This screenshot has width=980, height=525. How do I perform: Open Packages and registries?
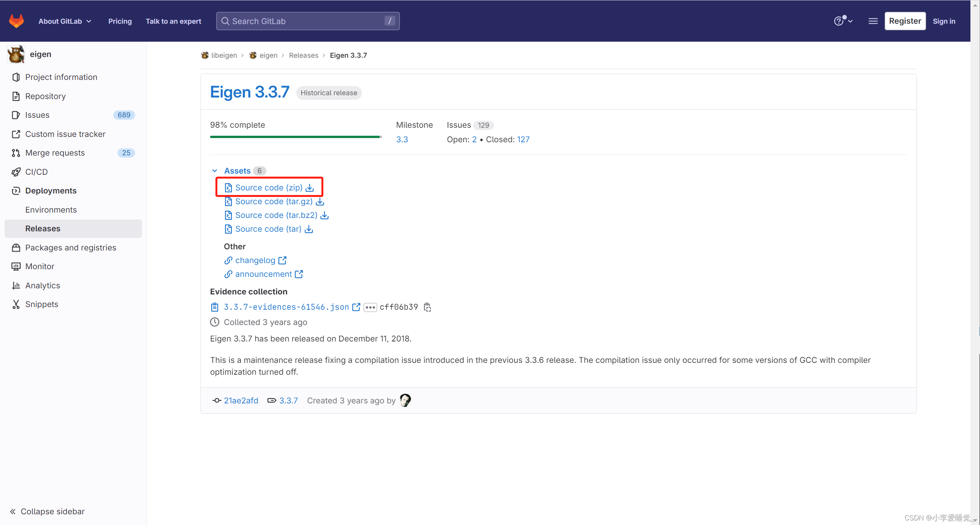(70, 247)
